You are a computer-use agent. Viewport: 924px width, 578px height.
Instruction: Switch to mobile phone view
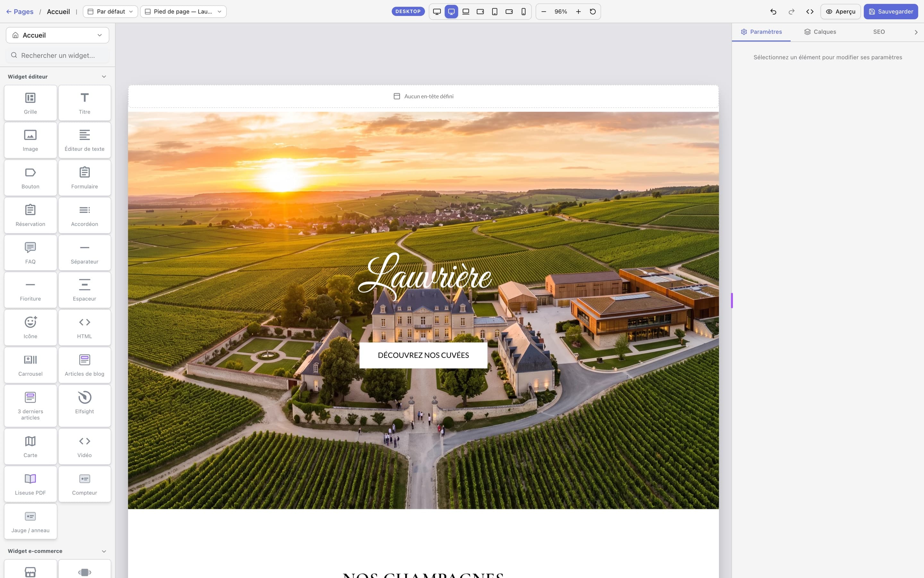pyautogui.click(x=524, y=12)
